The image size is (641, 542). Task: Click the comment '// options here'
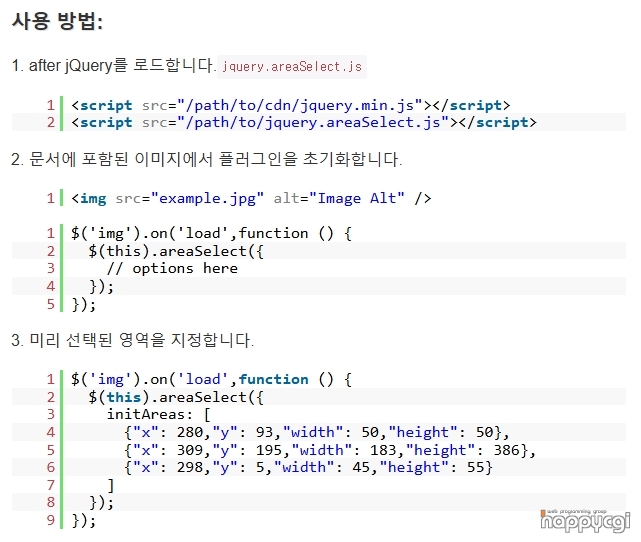click(x=172, y=269)
